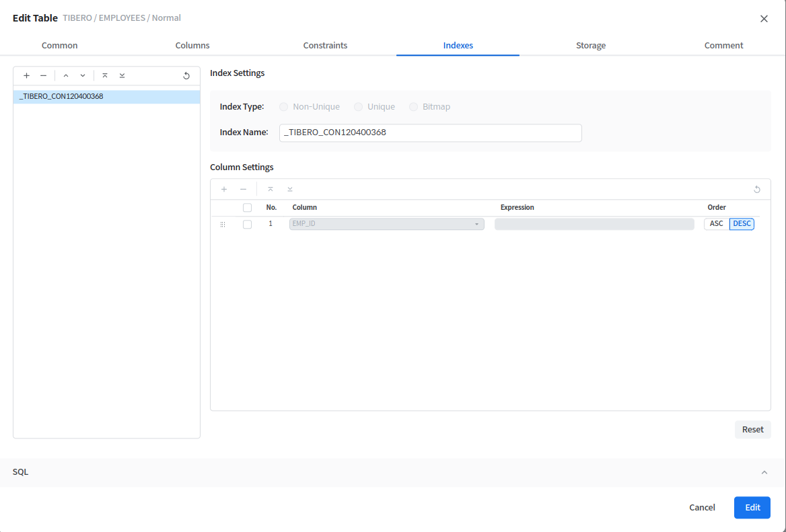
Task: Select the Bitmap index type
Action: tap(413, 107)
